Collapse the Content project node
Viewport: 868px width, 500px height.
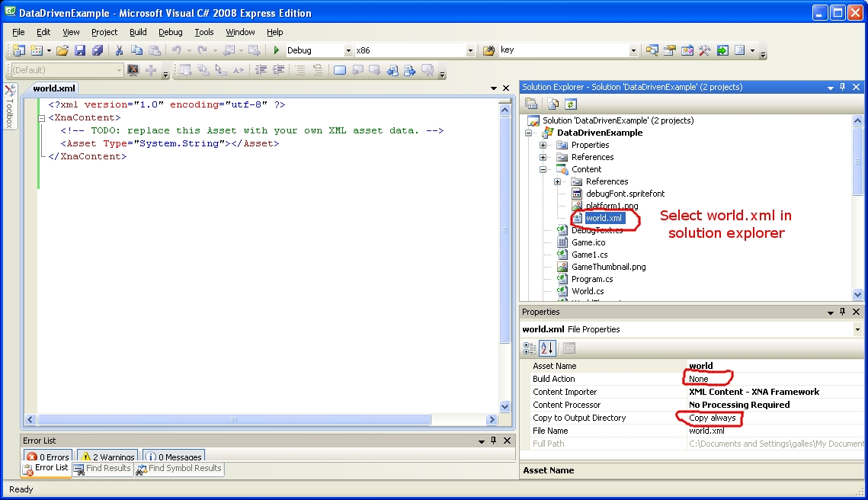543,169
